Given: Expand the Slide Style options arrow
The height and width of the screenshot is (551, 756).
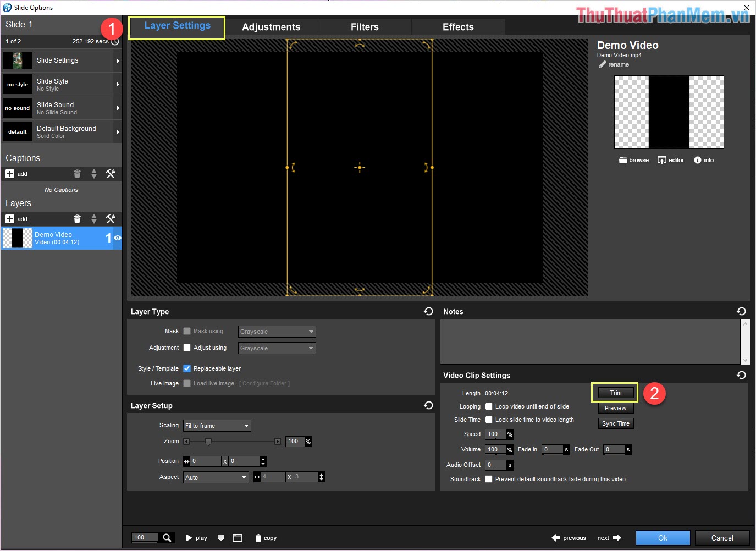Looking at the screenshot, I should click(118, 84).
